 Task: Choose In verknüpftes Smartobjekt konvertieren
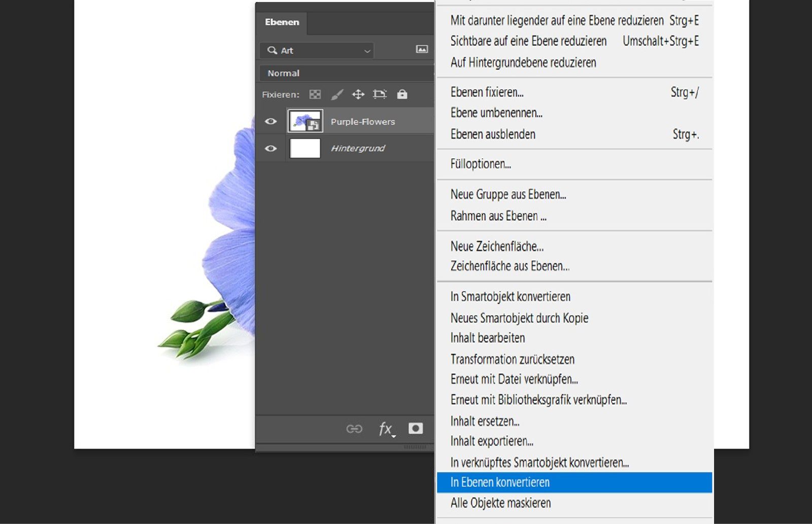pos(574,463)
